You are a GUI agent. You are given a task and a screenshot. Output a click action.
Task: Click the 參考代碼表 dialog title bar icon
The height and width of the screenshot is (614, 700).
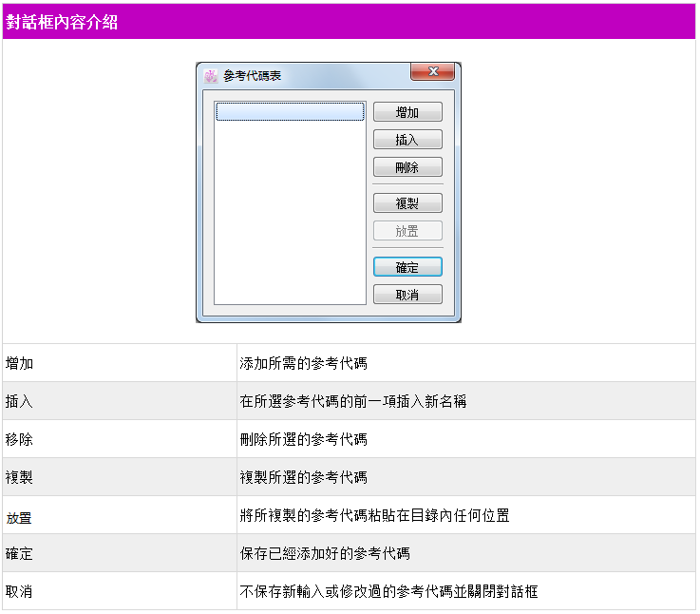[x=210, y=76]
